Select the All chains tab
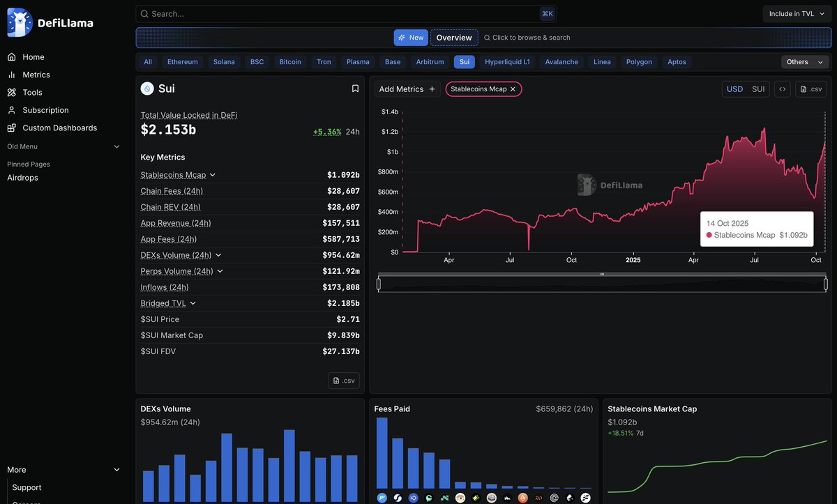 click(148, 62)
